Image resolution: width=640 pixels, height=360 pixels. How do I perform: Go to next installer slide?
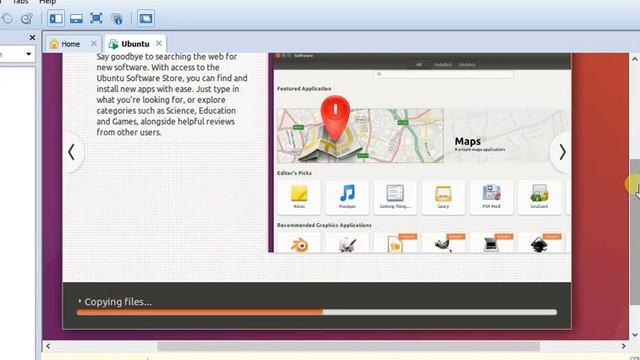point(562,152)
